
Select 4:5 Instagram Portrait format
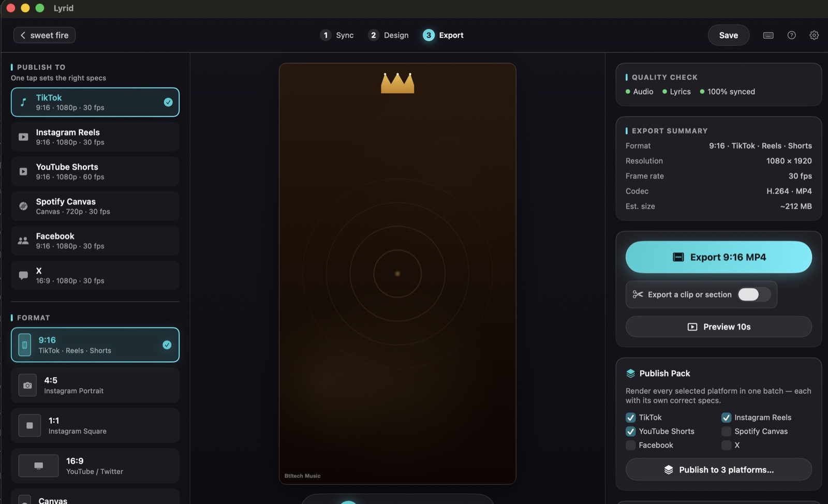pyautogui.click(x=95, y=385)
